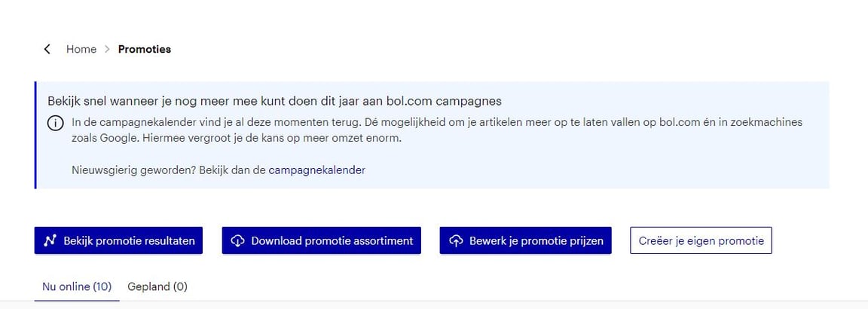Open the Gepland (0) tab
The height and width of the screenshot is (309, 868).
157,286
